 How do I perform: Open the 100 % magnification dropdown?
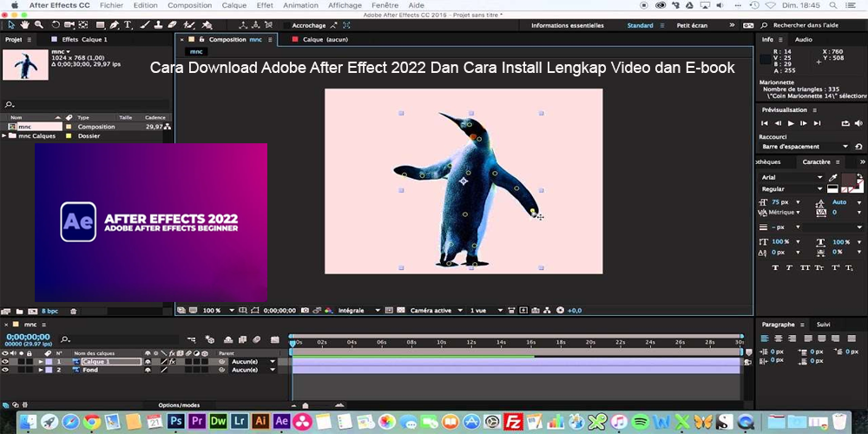(x=218, y=311)
